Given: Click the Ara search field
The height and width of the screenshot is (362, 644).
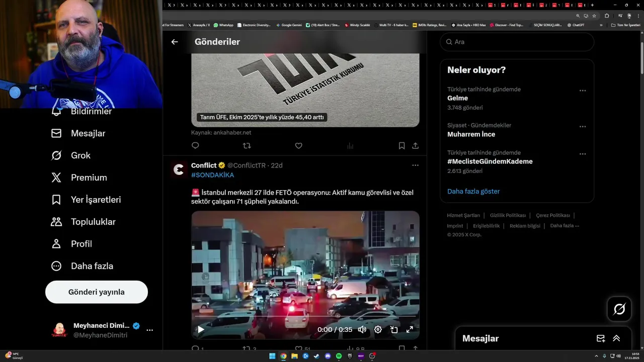Looking at the screenshot, I should tap(517, 42).
